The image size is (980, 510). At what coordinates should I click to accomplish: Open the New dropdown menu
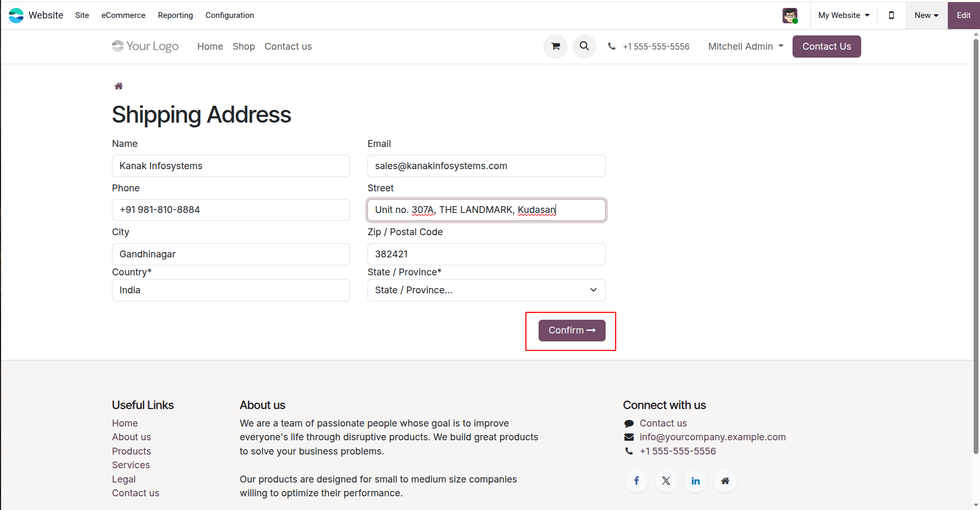coord(927,15)
